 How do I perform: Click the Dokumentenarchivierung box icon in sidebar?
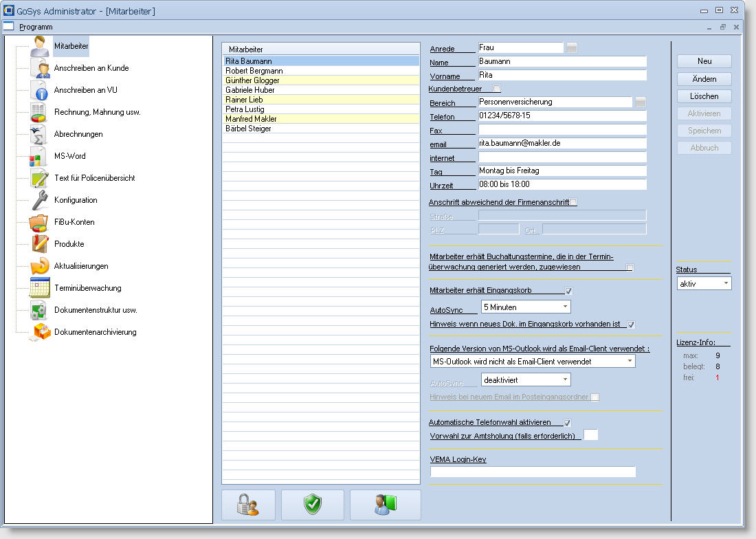(42, 333)
